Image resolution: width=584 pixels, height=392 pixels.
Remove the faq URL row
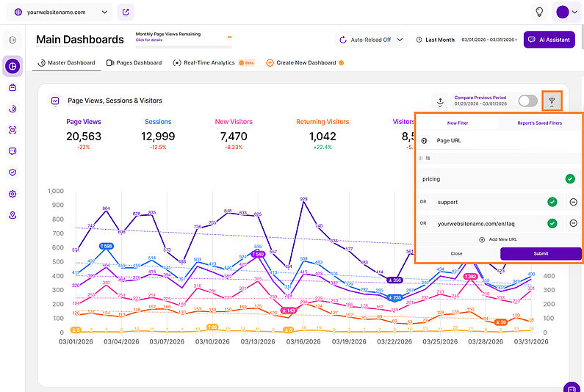click(573, 224)
